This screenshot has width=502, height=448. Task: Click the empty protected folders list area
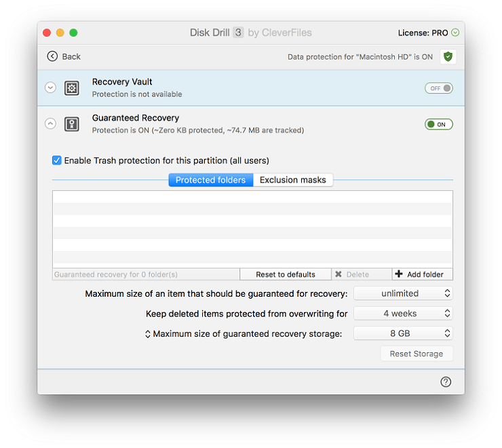(252, 229)
